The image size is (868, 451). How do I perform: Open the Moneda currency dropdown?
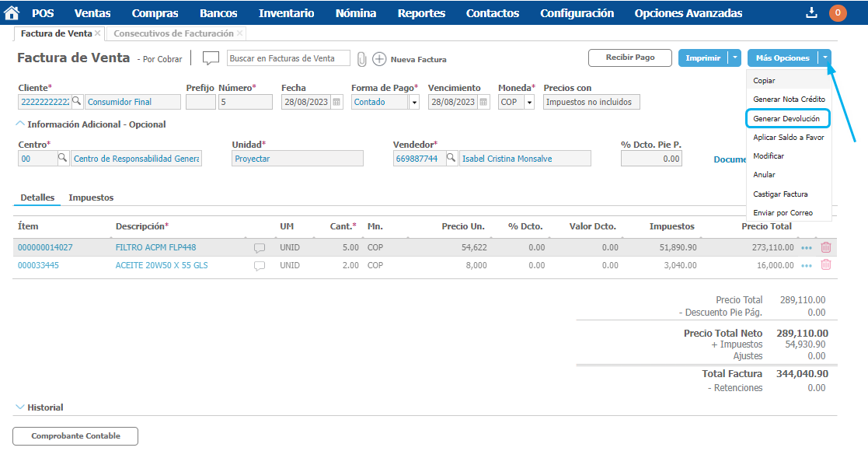click(x=529, y=103)
